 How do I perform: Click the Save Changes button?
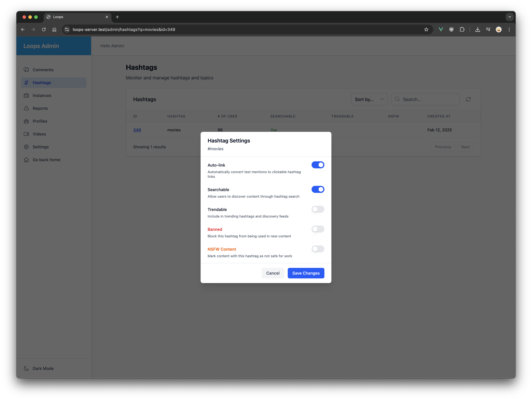(306, 273)
